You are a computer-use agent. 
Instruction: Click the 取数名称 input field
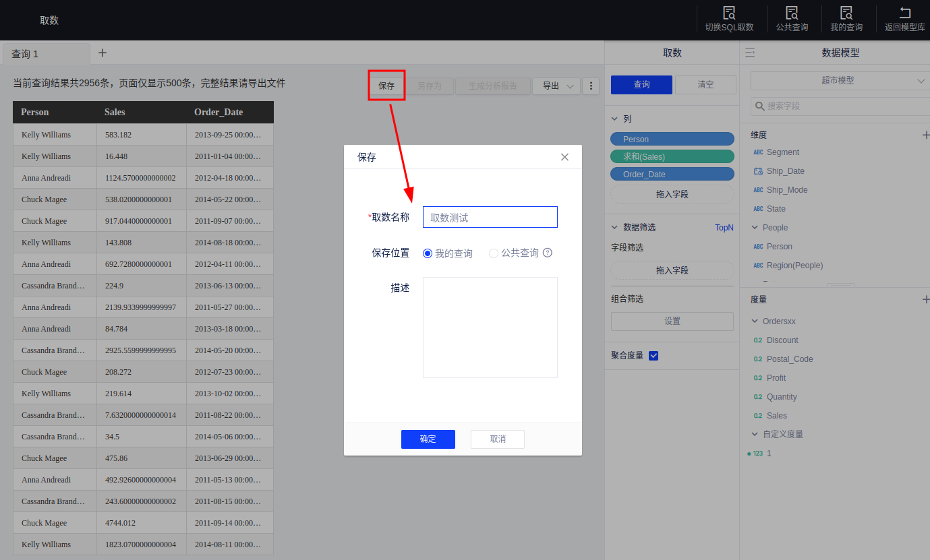pos(490,217)
